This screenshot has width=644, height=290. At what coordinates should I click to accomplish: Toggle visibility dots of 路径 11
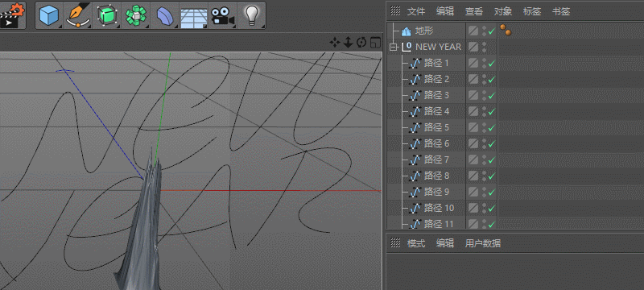pyautogui.click(x=484, y=224)
